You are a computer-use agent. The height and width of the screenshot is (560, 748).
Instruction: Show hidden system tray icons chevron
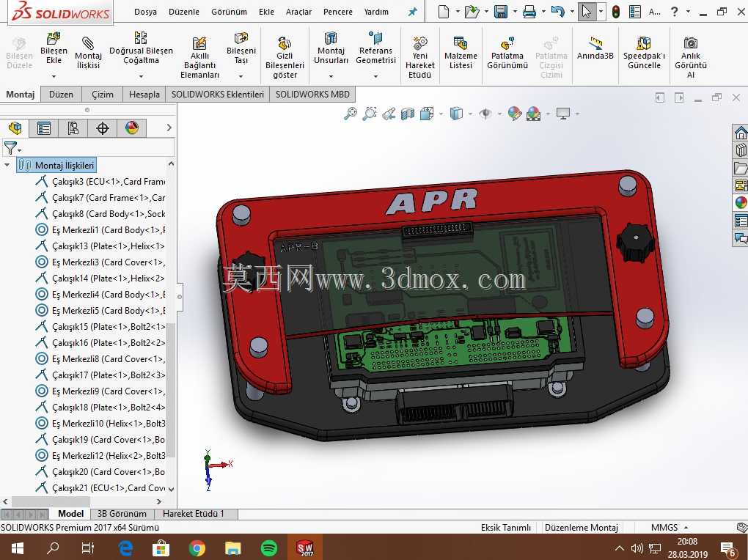point(619,548)
